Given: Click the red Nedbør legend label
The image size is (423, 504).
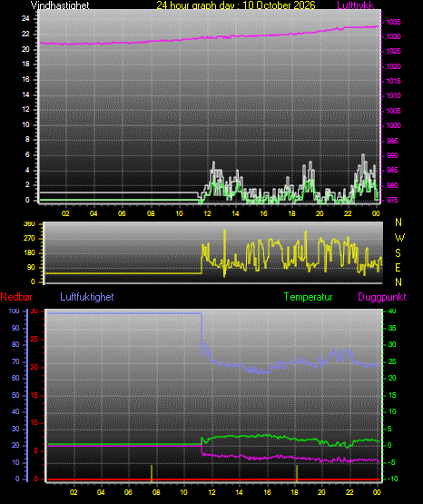Looking at the screenshot, I should (x=16, y=297).
